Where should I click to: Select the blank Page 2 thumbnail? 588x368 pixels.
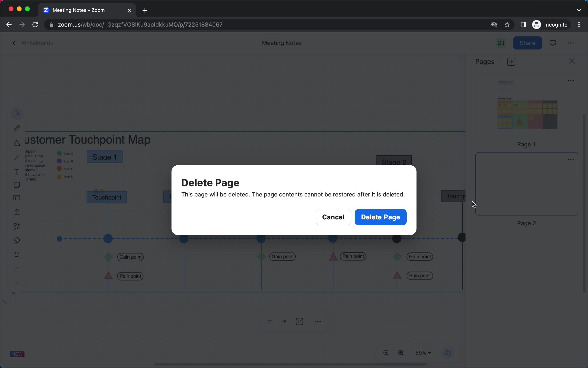(x=527, y=184)
